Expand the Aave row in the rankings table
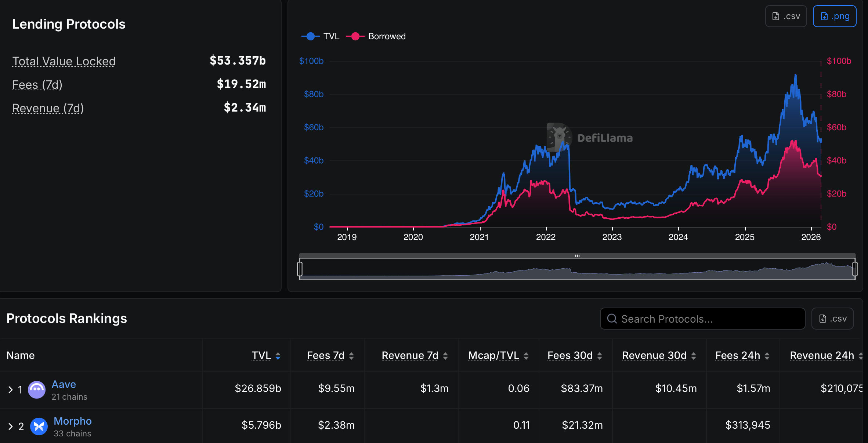 point(11,389)
